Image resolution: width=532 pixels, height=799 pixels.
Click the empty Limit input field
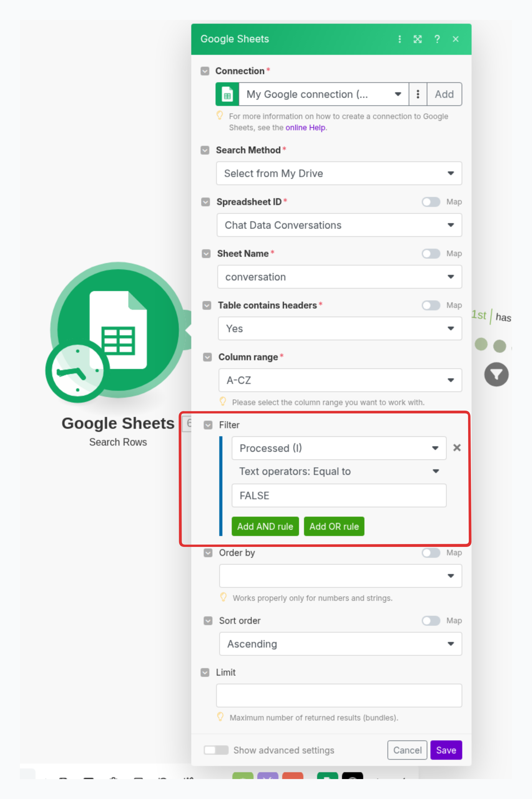(x=339, y=696)
